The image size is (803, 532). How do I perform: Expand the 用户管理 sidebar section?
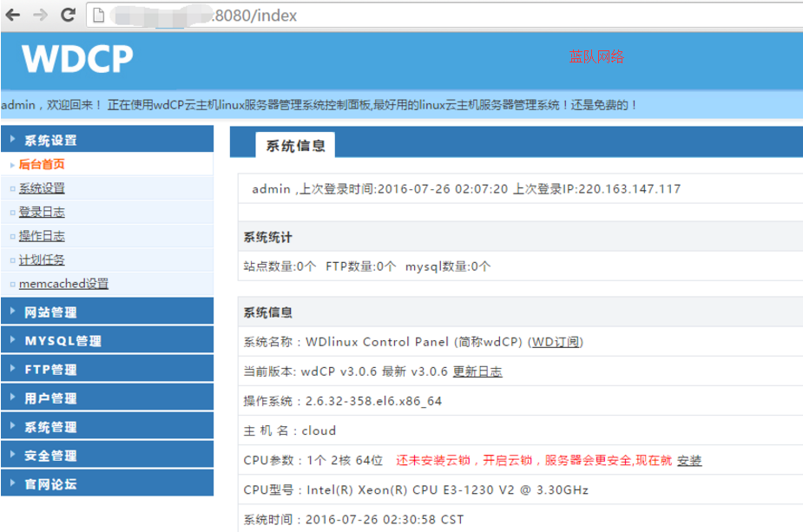(x=107, y=397)
